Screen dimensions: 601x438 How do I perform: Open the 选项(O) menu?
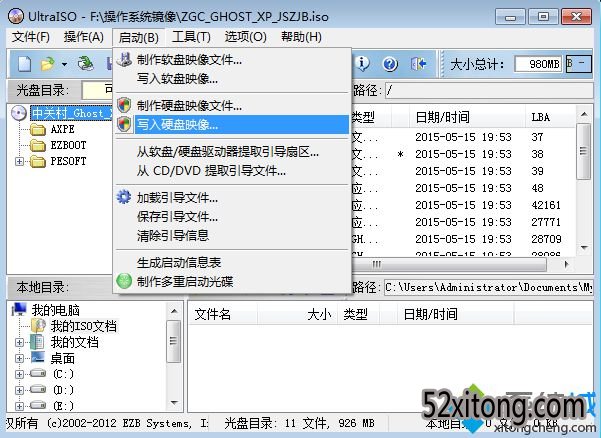pyautogui.click(x=246, y=37)
